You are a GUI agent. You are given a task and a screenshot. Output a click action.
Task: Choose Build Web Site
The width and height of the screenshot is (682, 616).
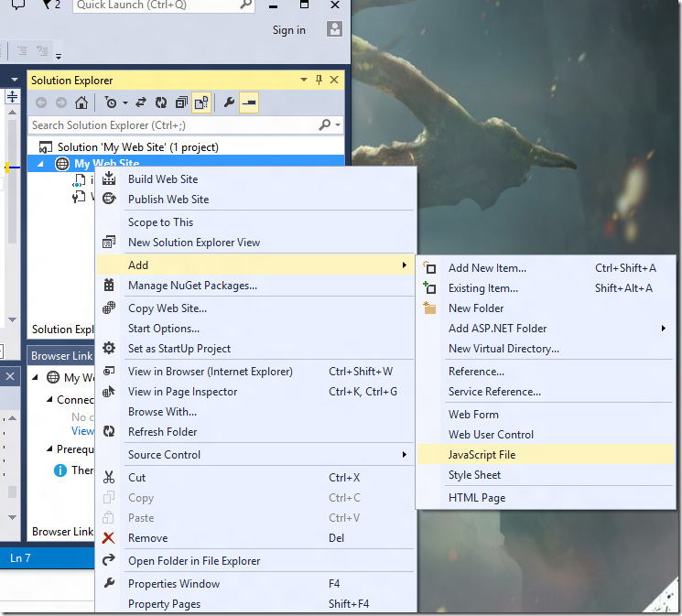click(255, 179)
